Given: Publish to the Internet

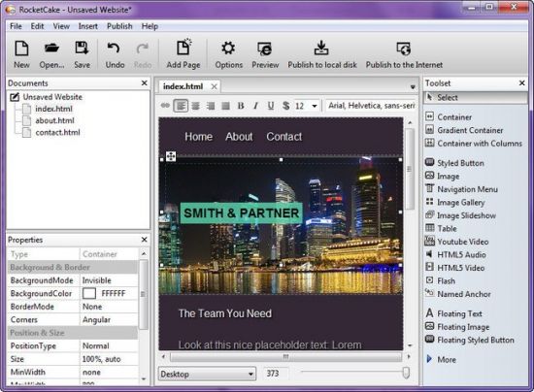Looking at the screenshot, I should tap(404, 54).
